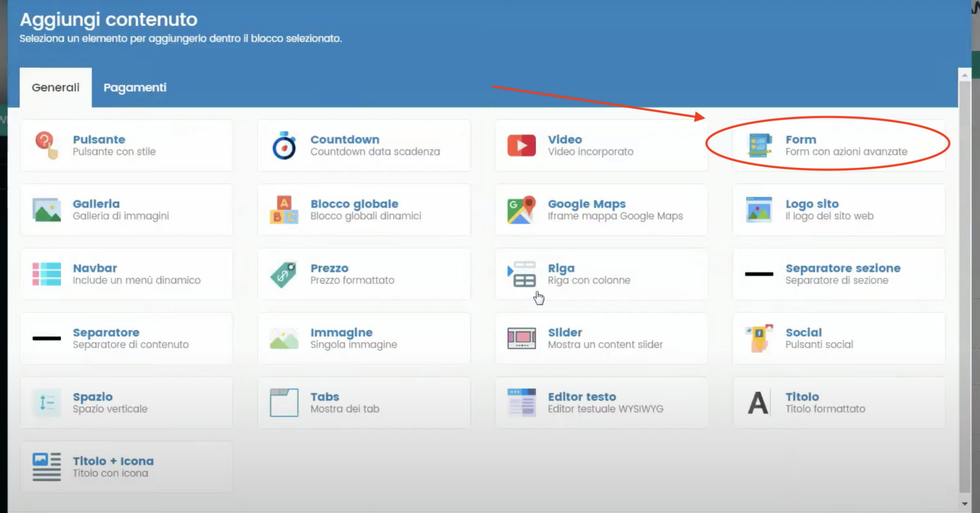This screenshot has width=980, height=513.
Task: Click the Logo sito element icon
Action: click(x=759, y=210)
